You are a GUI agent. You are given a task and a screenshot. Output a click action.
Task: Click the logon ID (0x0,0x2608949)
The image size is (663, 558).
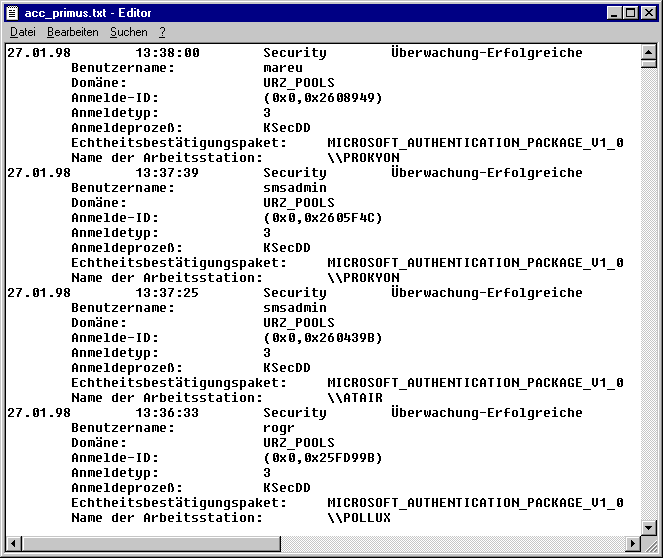323,98
